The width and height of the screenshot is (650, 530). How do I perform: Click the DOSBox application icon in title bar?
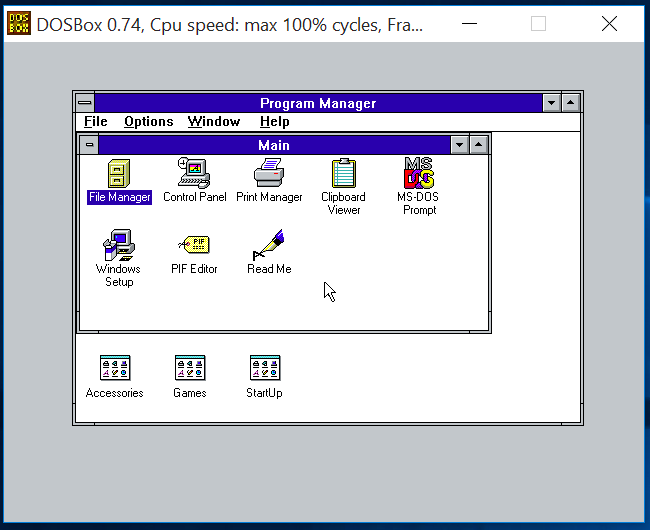[x=19, y=24]
